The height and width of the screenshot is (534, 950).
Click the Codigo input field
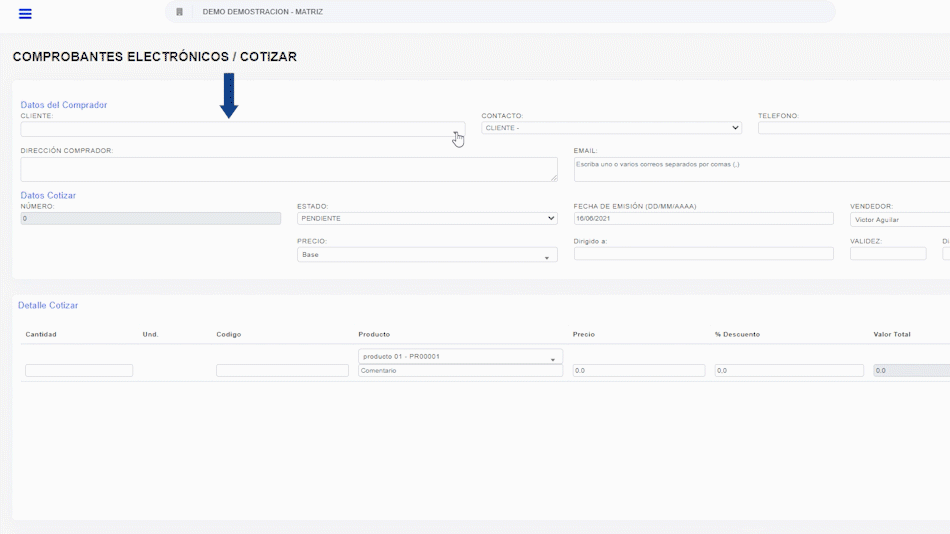pyautogui.click(x=282, y=371)
